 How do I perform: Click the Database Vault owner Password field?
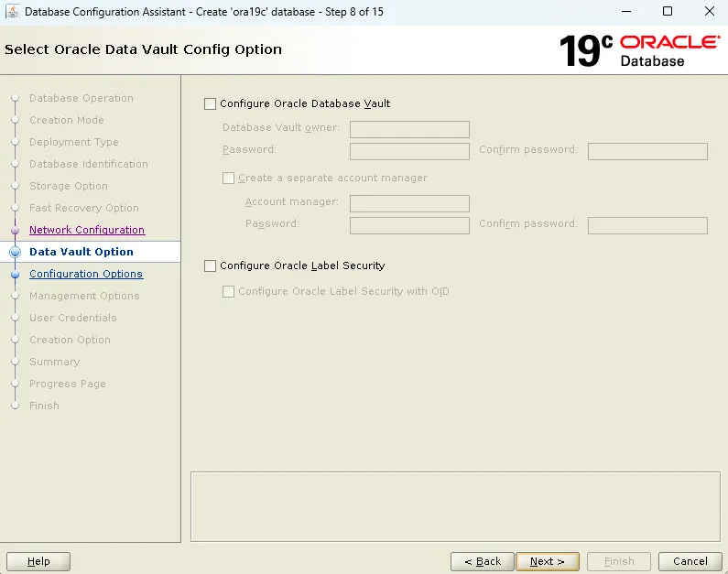[x=409, y=151]
